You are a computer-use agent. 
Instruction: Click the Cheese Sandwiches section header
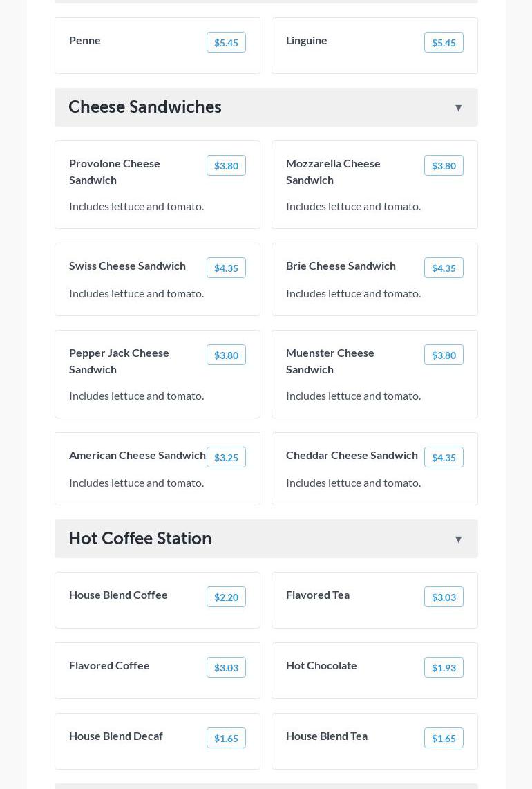click(x=145, y=107)
